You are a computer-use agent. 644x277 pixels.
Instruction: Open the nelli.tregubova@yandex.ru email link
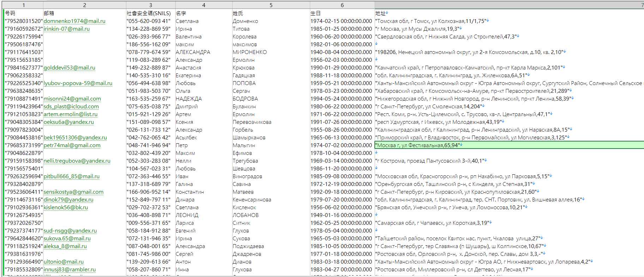[x=77, y=161]
